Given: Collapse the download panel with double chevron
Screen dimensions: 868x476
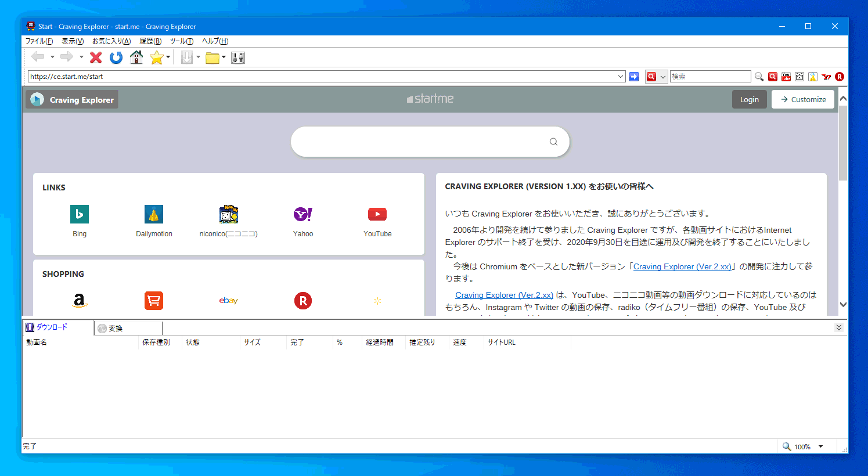Looking at the screenshot, I should click(x=839, y=327).
